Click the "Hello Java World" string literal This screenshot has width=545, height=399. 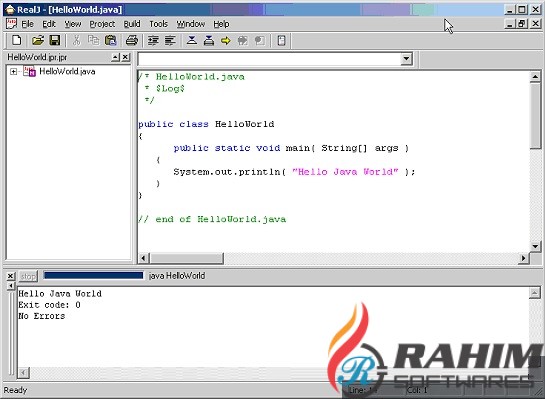tap(345, 172)
